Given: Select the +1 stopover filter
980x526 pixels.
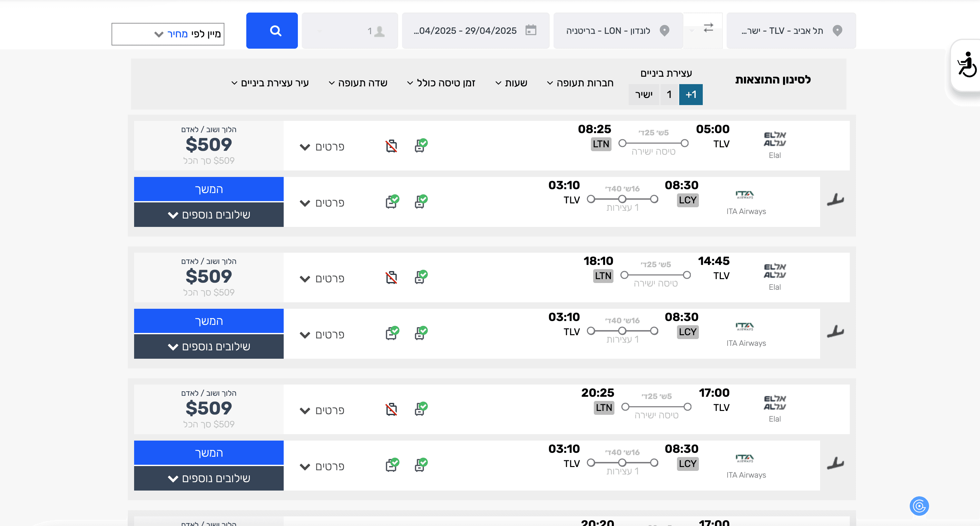Looking at the screenshot, I should click(691, 94).
